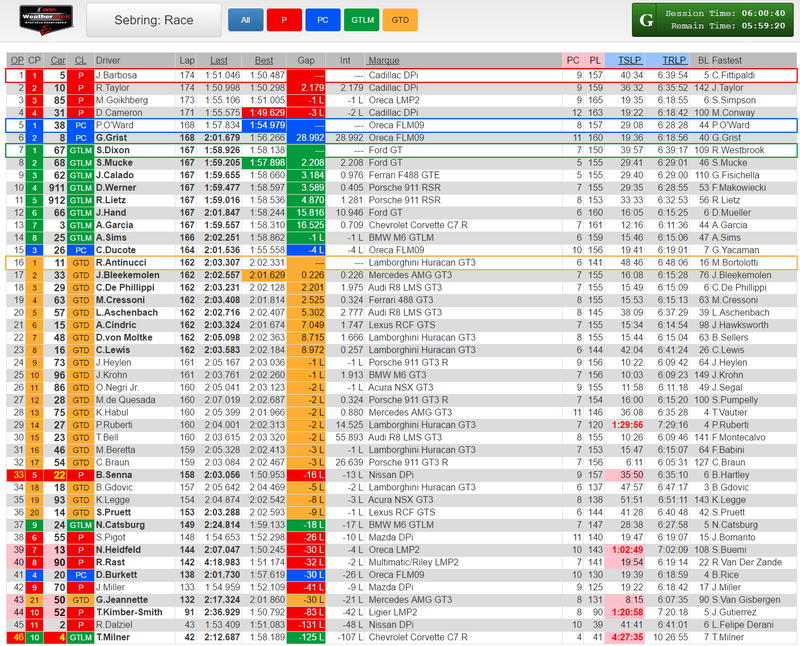Click driver P.O'Ward in the Driver column
The image size is (800, 646).
[115, 125]
